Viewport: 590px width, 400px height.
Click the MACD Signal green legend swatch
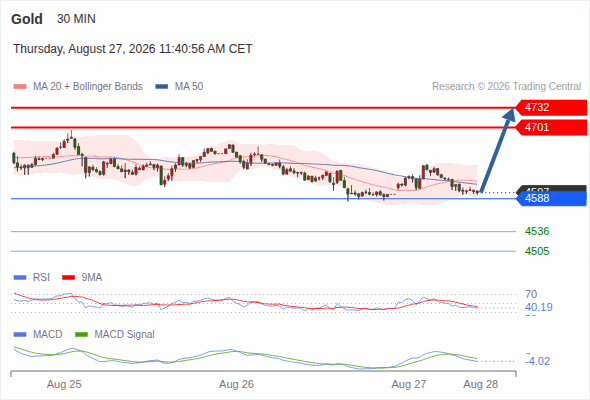tap(81, 335)
